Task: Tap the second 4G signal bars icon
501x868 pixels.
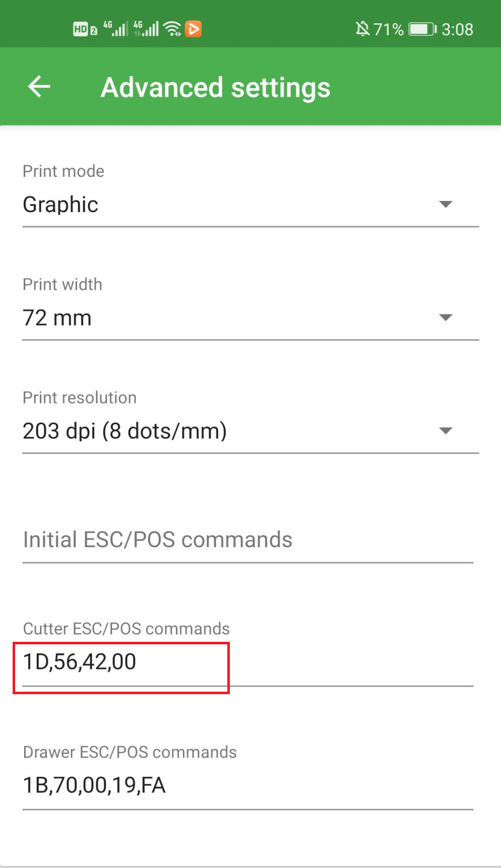Action: tap(146, 29)
